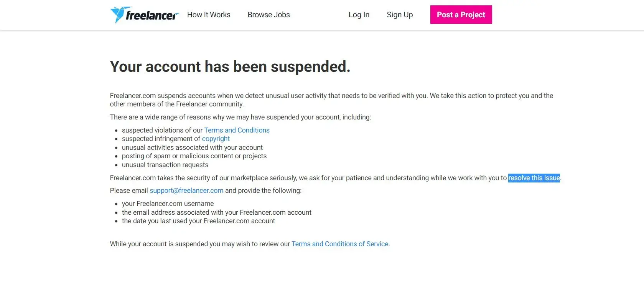Click the "date you last used" bullet text
Image resolution: width=644 pixels, height=300 pixels.
point(198,221)
